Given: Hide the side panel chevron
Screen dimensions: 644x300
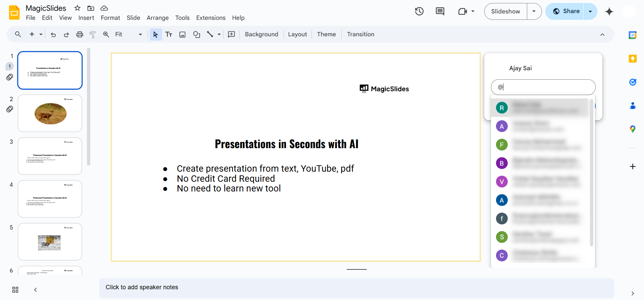Looking at the screenshot, I should tap(633, 293).
